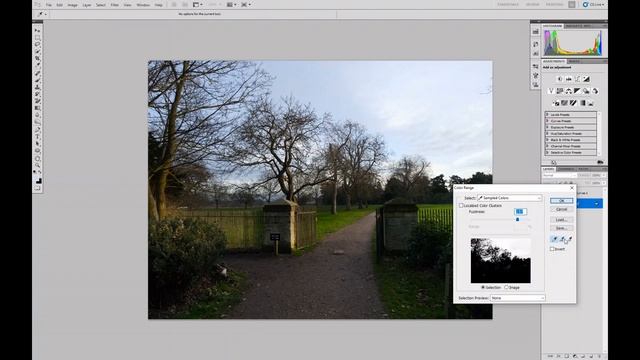Select the Rectangular Marquee tool
The width and height of the screenshot is (640, 360).
coord(38,38)
